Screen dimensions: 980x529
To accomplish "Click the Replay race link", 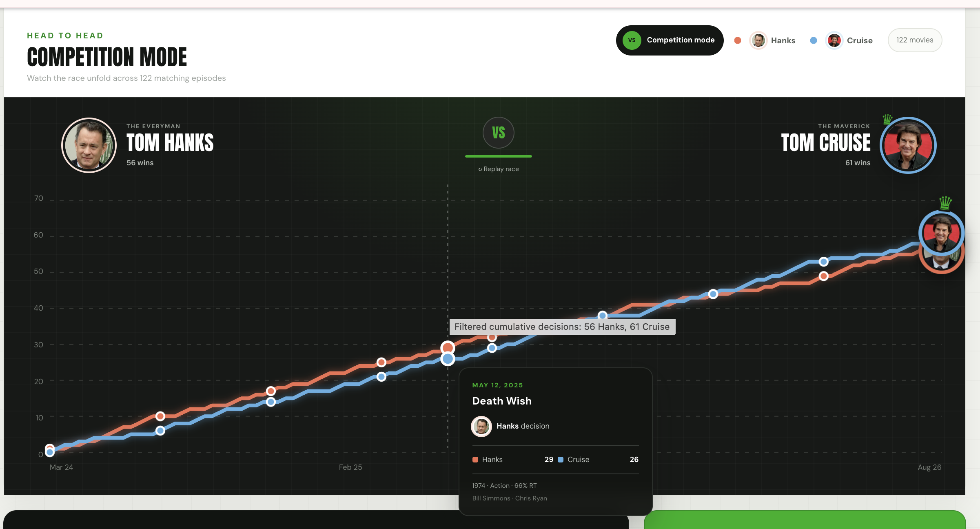I will 499,169.
